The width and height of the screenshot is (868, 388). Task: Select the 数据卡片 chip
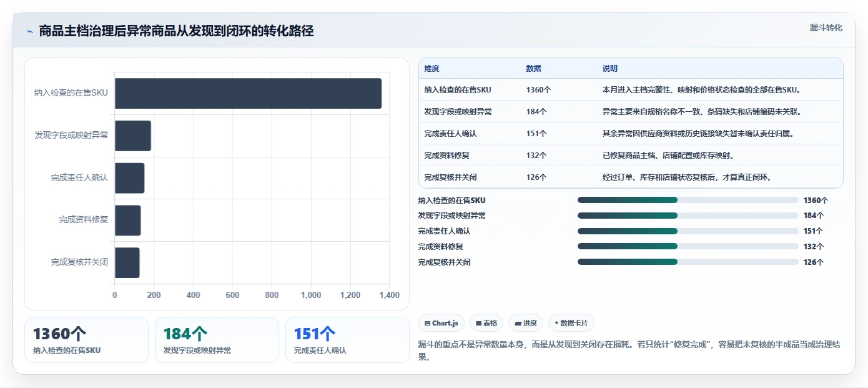pos(571,323)
